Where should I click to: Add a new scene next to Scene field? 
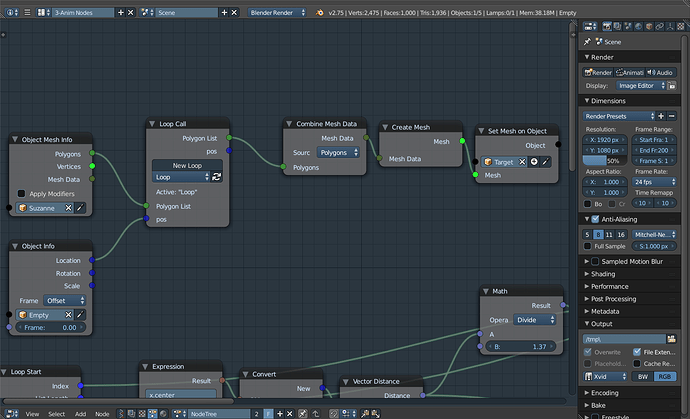click(x=224, y=12)
